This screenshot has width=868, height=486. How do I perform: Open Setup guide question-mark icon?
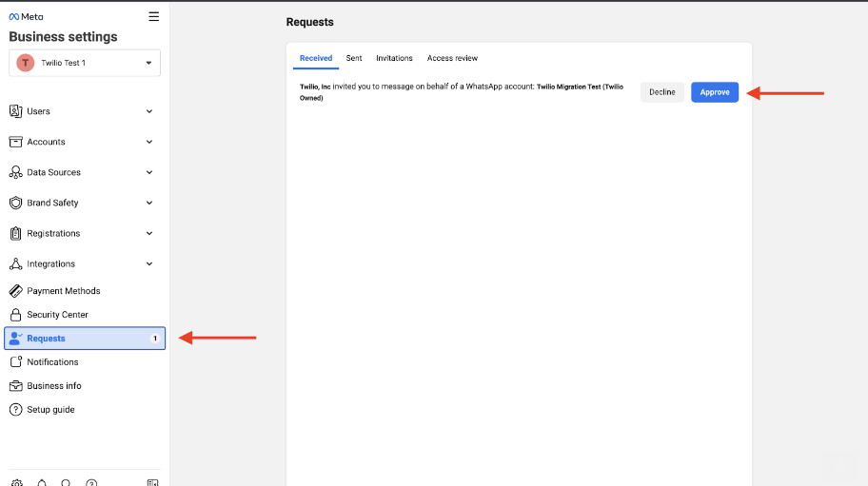pos(15,410)
